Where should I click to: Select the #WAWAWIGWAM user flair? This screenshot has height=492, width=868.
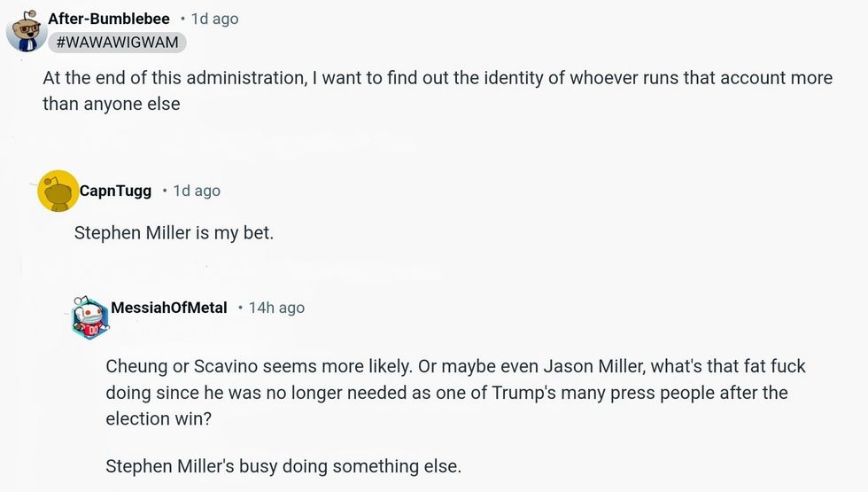123,42
